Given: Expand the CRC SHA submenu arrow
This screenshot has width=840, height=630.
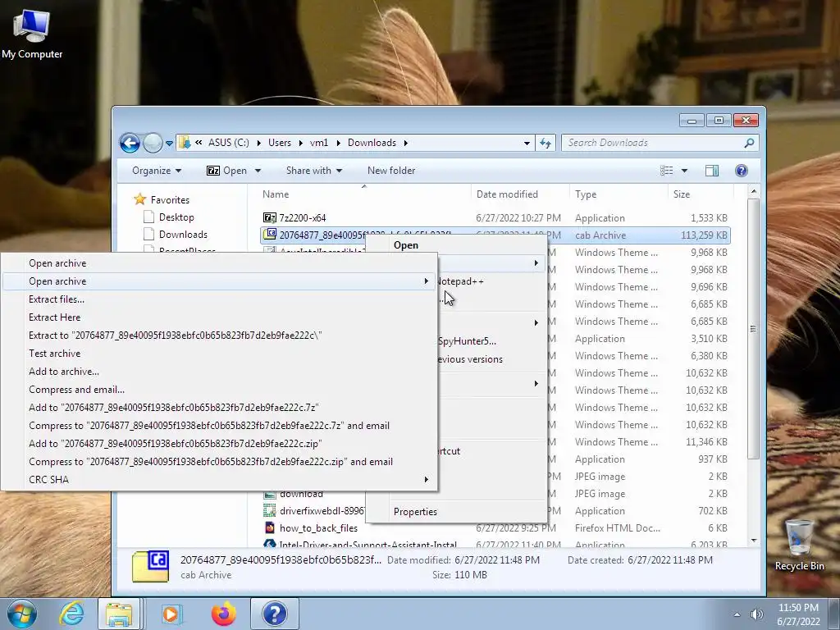Looking at the screenshot, I should tap(427, 479).
